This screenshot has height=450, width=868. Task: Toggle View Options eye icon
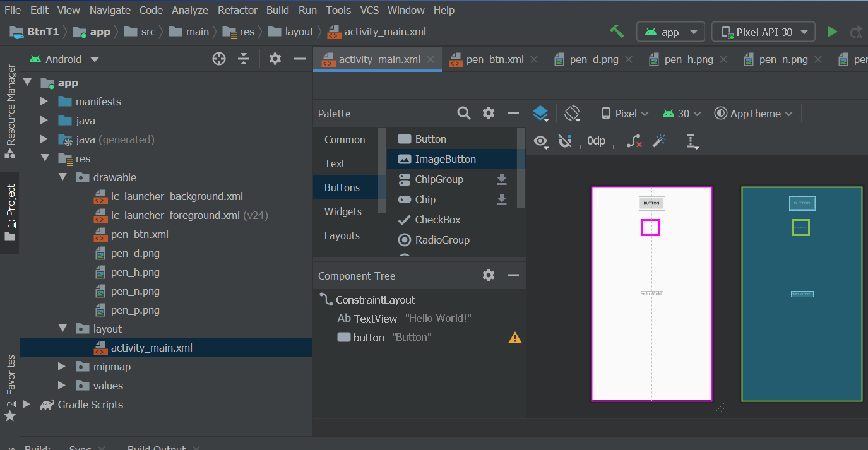pyautogui.click(x=541, y=141)
